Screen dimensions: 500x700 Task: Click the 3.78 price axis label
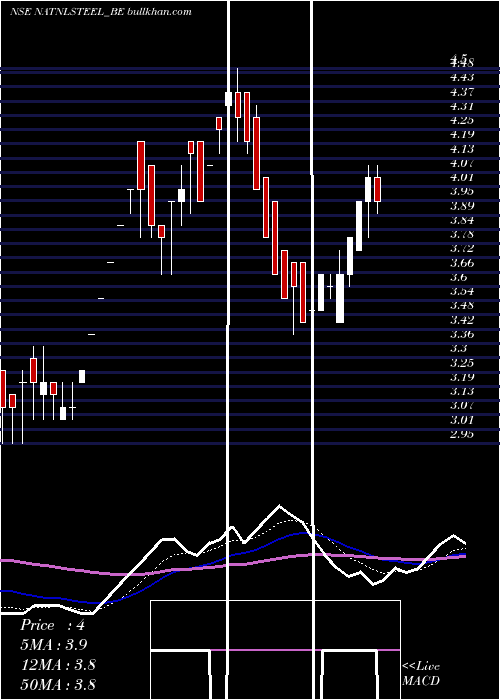[462, 234]
